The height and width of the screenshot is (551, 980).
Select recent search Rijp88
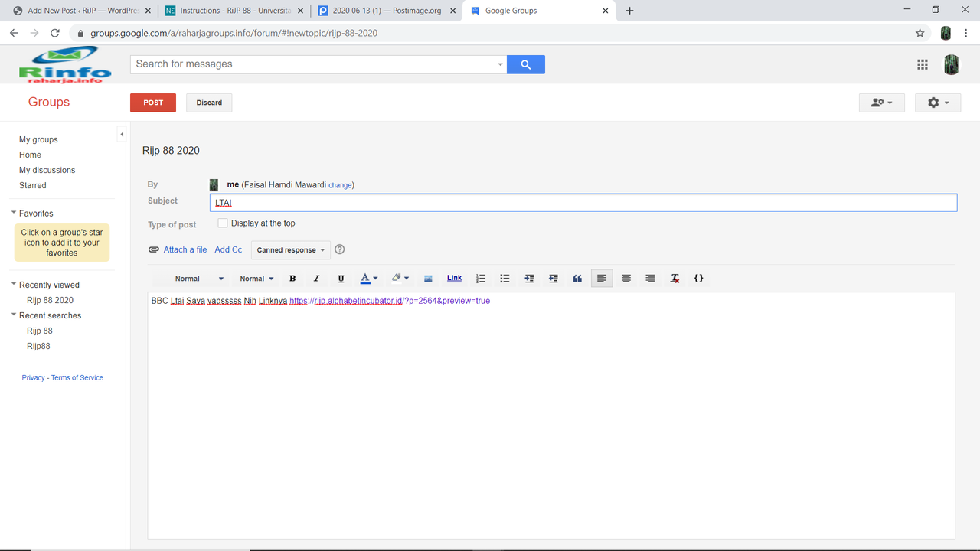pyautogui.click(x=38, y=346)
